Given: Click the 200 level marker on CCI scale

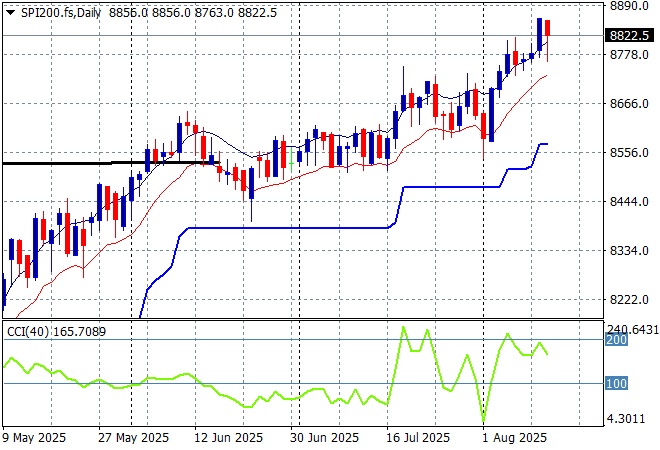Looking at the screenshot, I should click(617, 340).
